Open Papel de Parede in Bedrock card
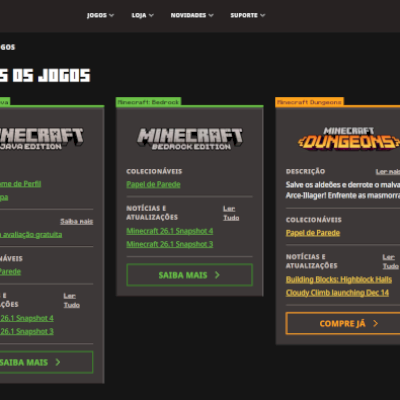 [x=153, y=184]
